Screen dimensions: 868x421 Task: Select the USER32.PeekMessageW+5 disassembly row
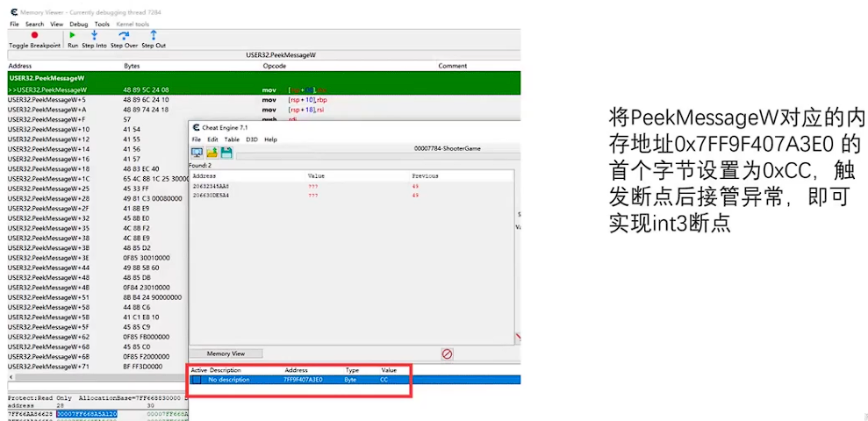[x=46, y=100]
